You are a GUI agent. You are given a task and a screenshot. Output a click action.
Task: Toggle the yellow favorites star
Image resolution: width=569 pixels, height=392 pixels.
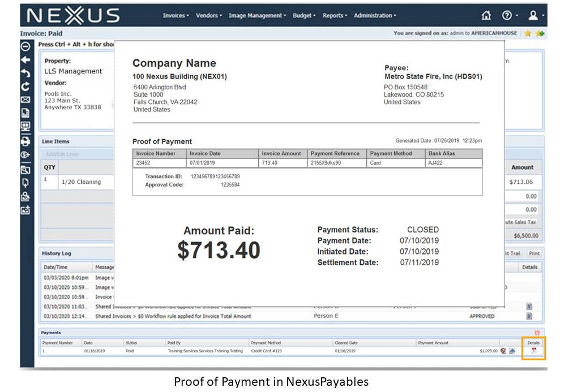528,33
